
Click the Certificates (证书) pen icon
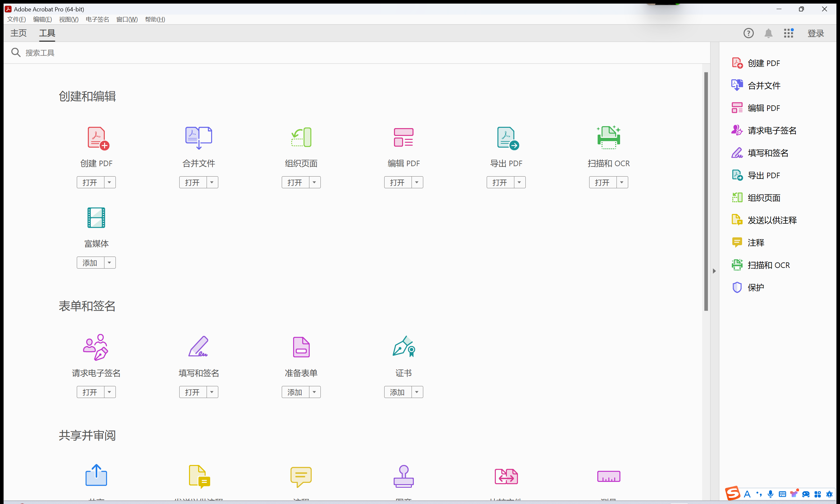(404, 347)
